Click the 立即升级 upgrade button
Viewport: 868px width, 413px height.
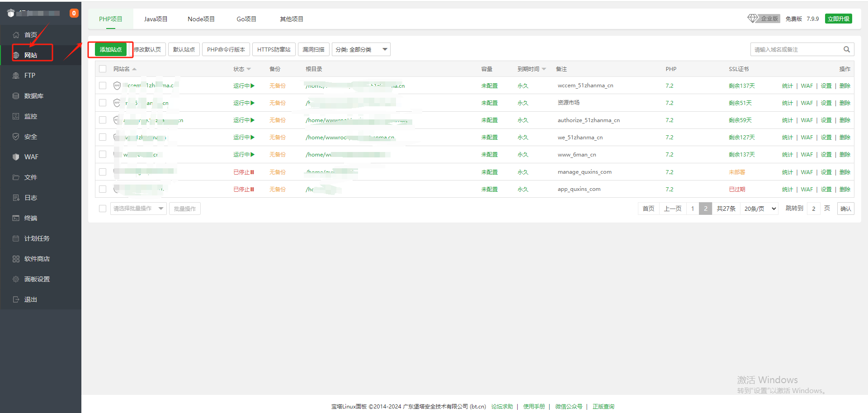coord(838,19)
